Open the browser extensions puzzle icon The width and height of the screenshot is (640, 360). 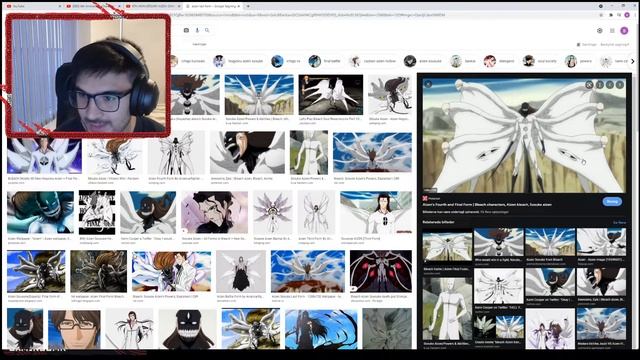click(x=611, y=15)
